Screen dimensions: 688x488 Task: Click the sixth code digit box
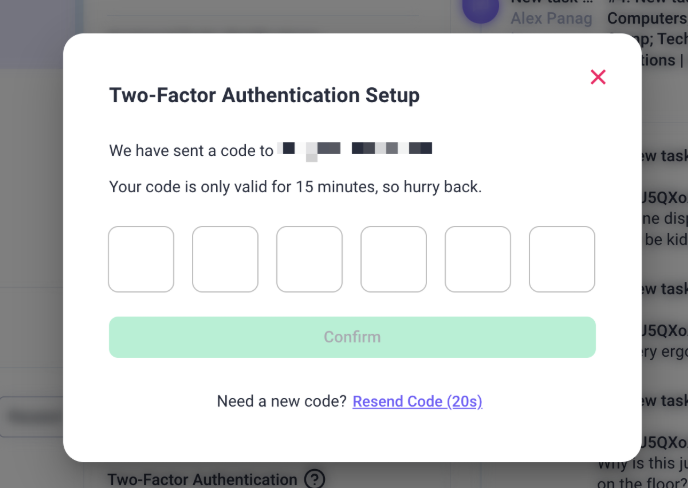562,259
